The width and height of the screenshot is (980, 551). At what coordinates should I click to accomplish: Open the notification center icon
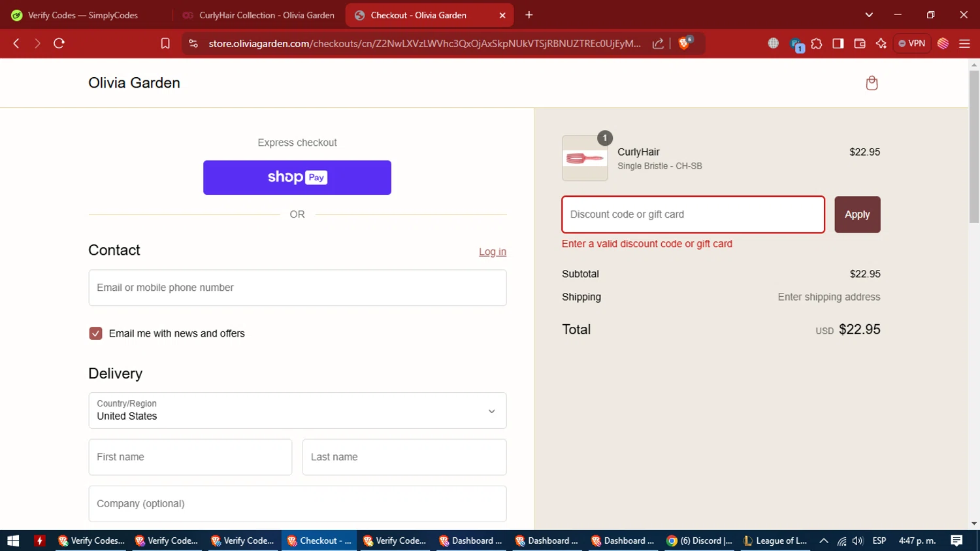pos(956,541)
